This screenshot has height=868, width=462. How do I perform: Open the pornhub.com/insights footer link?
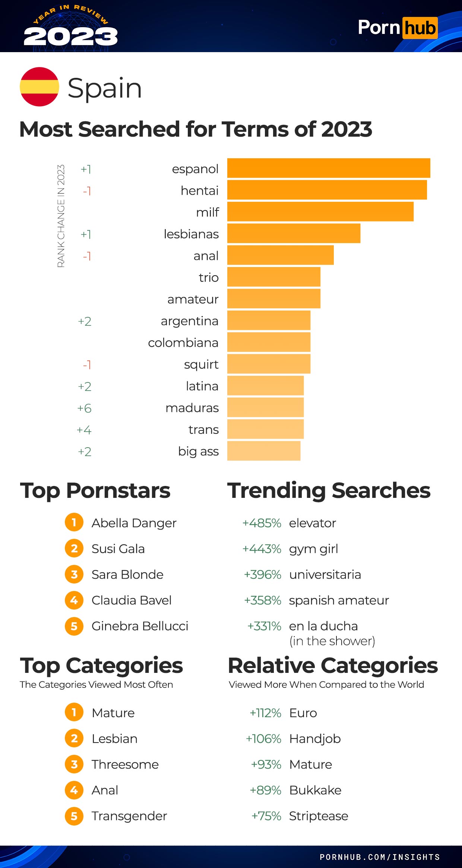tap(380, 857)
